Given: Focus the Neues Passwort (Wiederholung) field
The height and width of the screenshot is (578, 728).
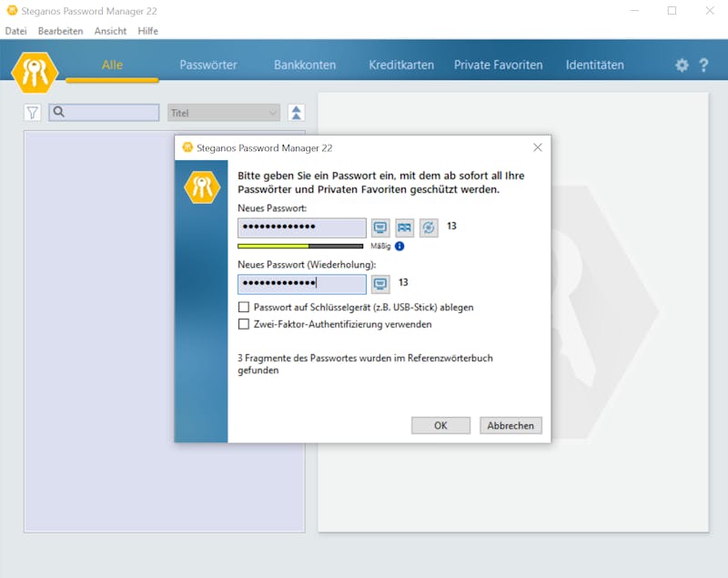Looking at the screenshot, I should (302, 284).
